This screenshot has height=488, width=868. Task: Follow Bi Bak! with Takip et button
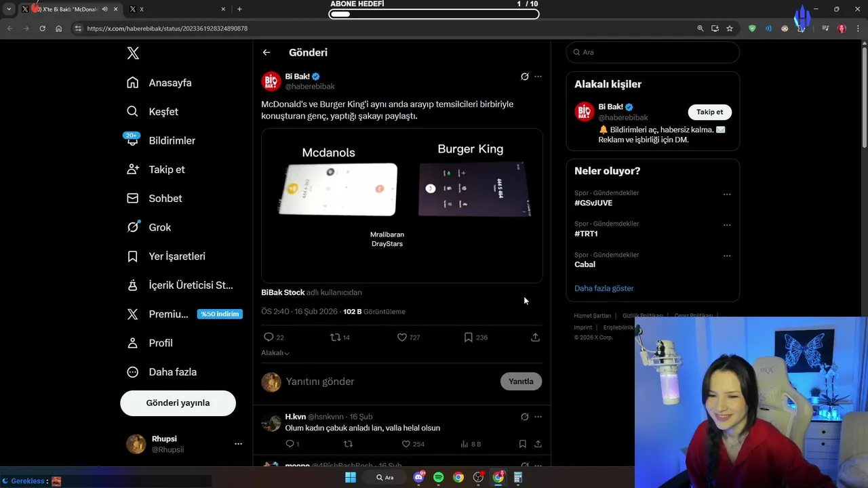click(x=709, y=112)
